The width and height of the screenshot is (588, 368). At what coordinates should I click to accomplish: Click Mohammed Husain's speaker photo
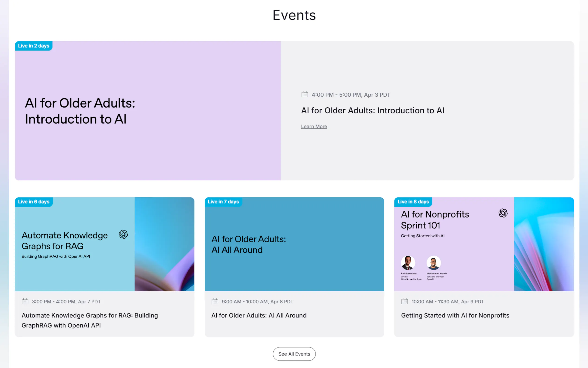[434, 263]
